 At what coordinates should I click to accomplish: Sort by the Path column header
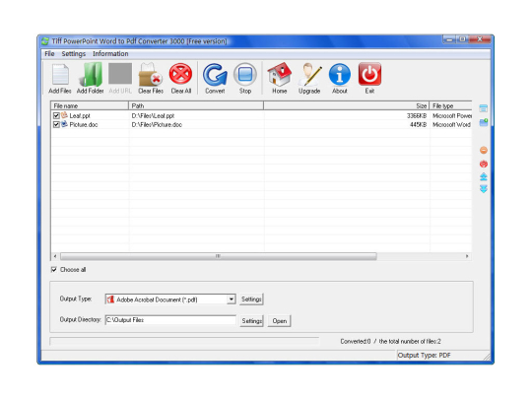[196, 105]
